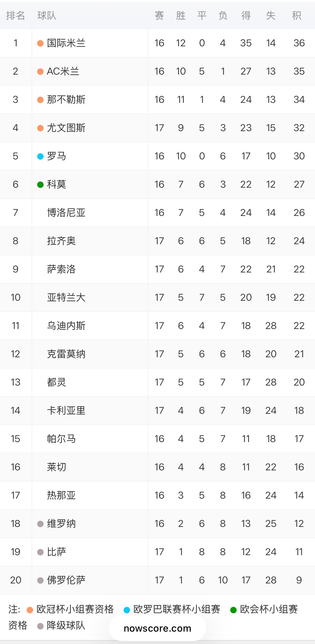Click the points value 36 for 国际米兰
Image resolution: width=315 pixels, height=644 pixels.
pos(299,43)
